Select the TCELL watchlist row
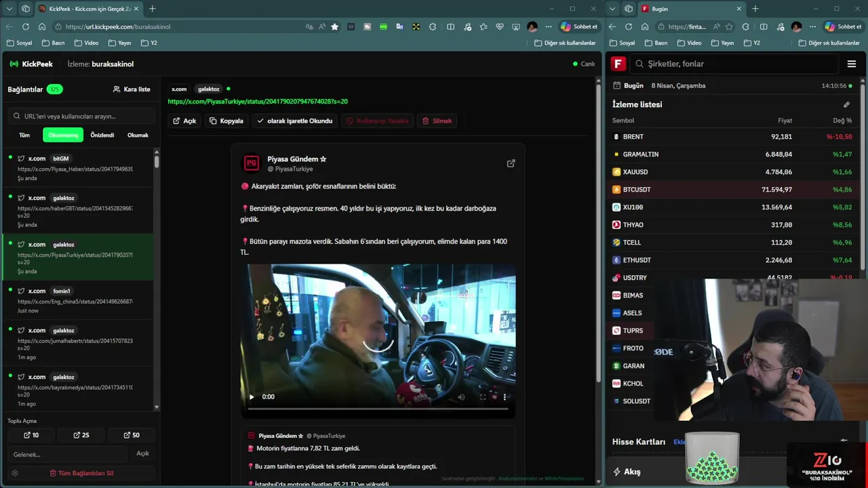 tap(732, 242)
